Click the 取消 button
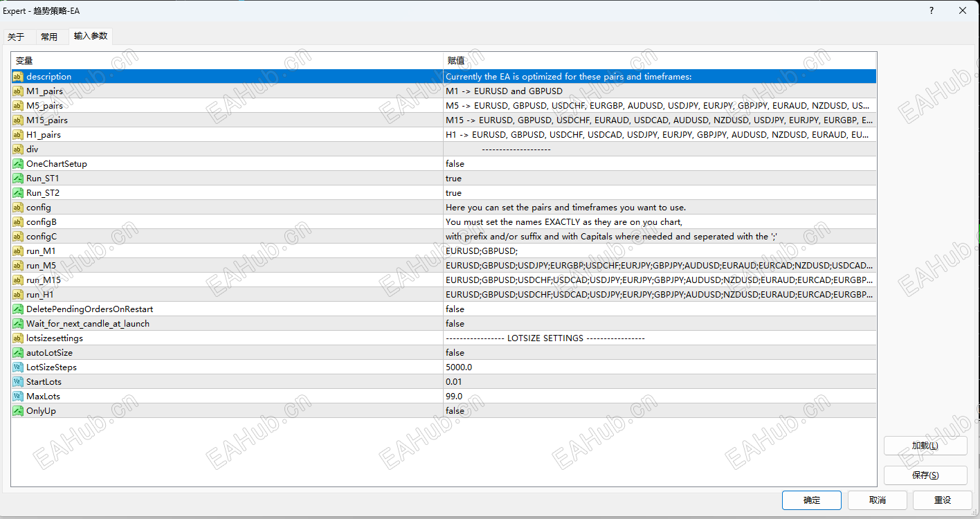 point(878,500)
